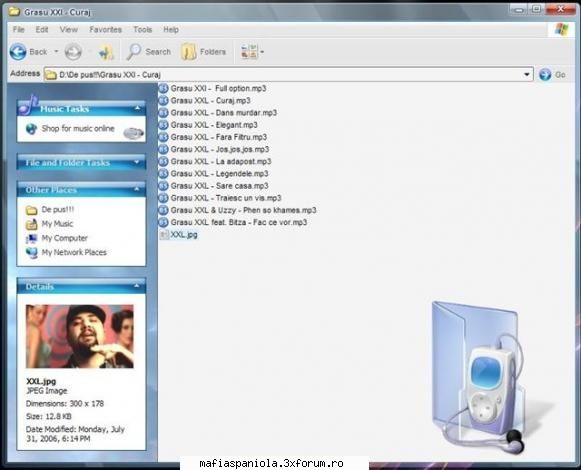This screenshot has width=581, height=470.
Task: Click the folder icon in title bar
Action: 14,11
